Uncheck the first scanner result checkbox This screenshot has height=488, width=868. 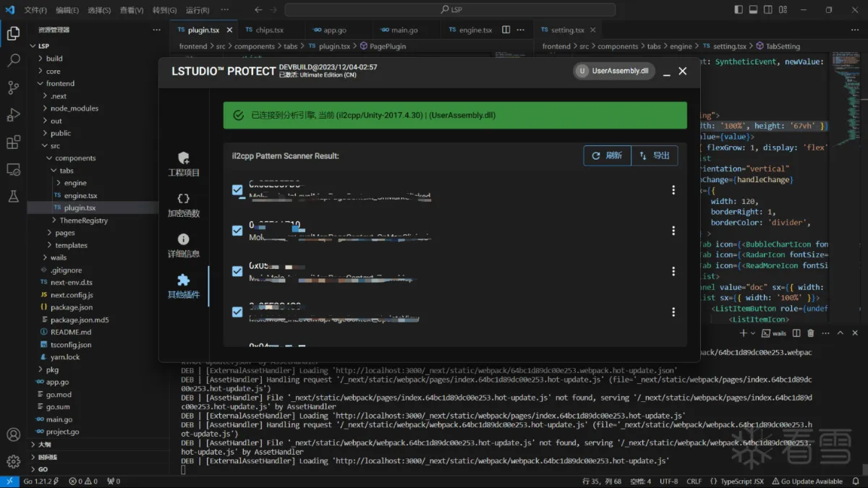point(237,190)
